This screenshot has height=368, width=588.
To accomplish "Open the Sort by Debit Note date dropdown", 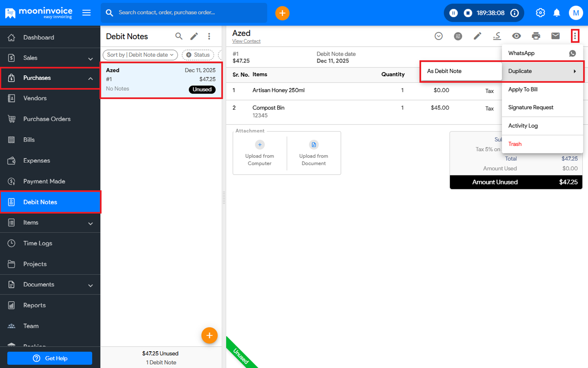I will (140, 55).
